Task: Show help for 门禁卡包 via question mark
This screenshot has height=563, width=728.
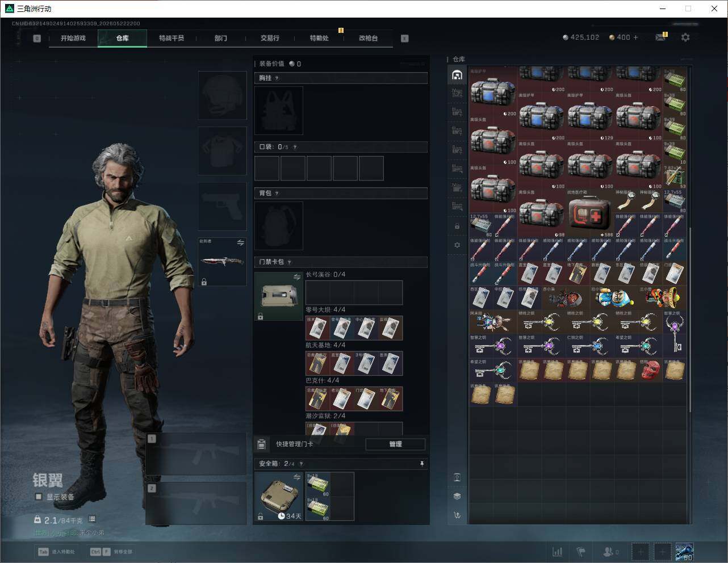Action: pyautogui.click(x=290, y=262)
